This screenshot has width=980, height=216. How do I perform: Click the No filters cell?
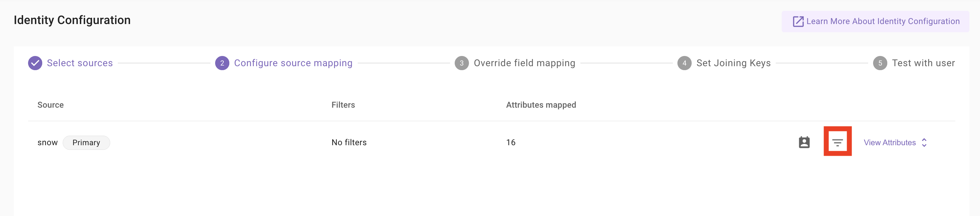349,142
